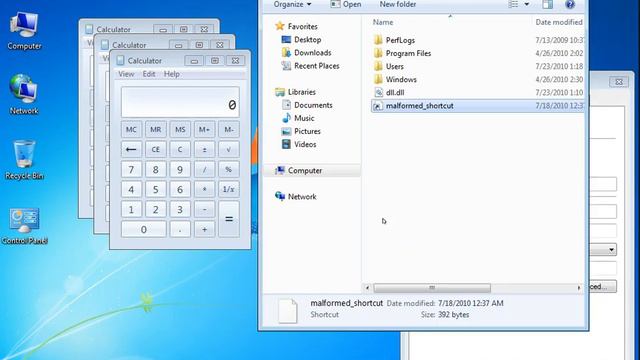Click the square root key

coord(229,149)
